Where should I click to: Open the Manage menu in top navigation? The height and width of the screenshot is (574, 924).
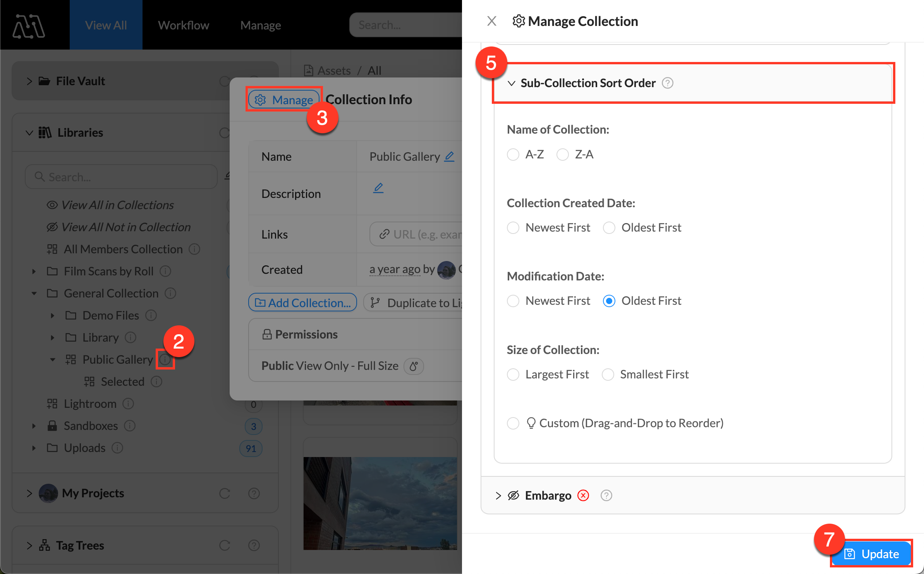[x=260, y=25]
